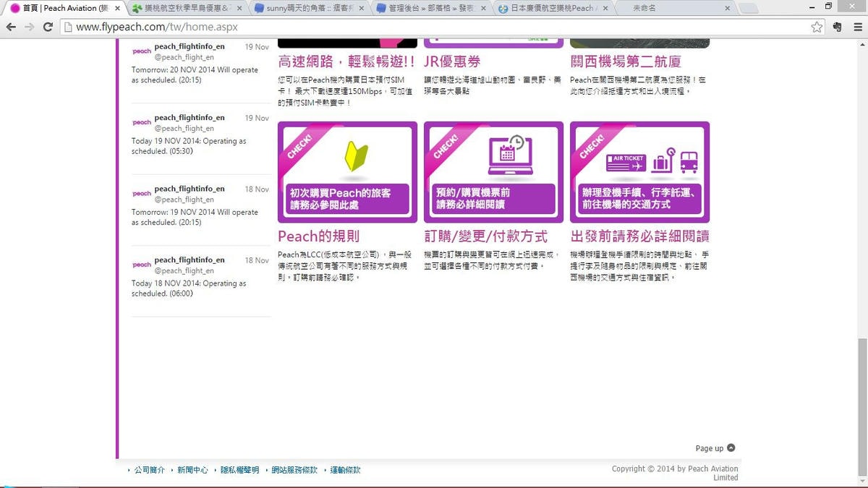Open 隱私權聲明 footer link
The image size is (868, 488).
click(x=239, y=470)
